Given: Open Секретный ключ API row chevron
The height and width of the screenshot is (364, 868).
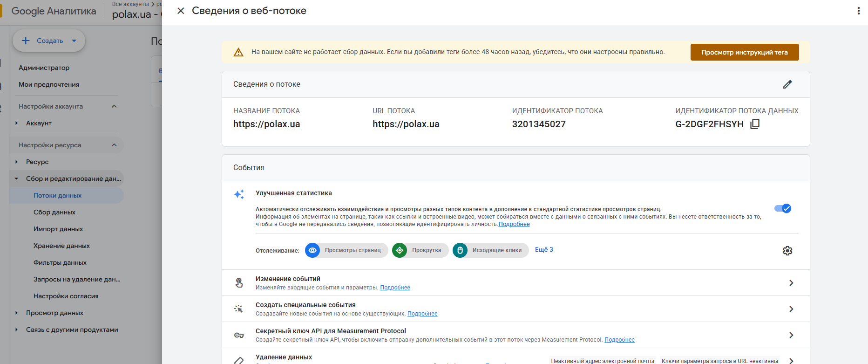Looking at the screenshot, I should (x=791, y=335).
